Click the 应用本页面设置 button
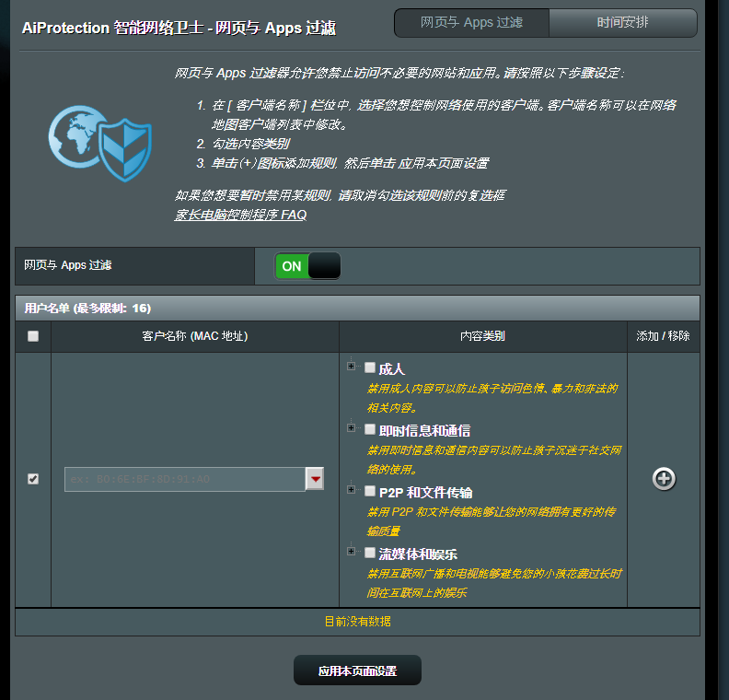This screenshot has height=700, width=729. 357,671
